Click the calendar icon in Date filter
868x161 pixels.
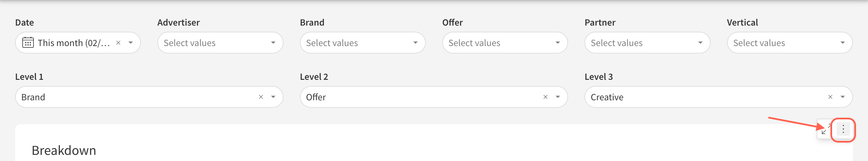[x=28, y=43]
